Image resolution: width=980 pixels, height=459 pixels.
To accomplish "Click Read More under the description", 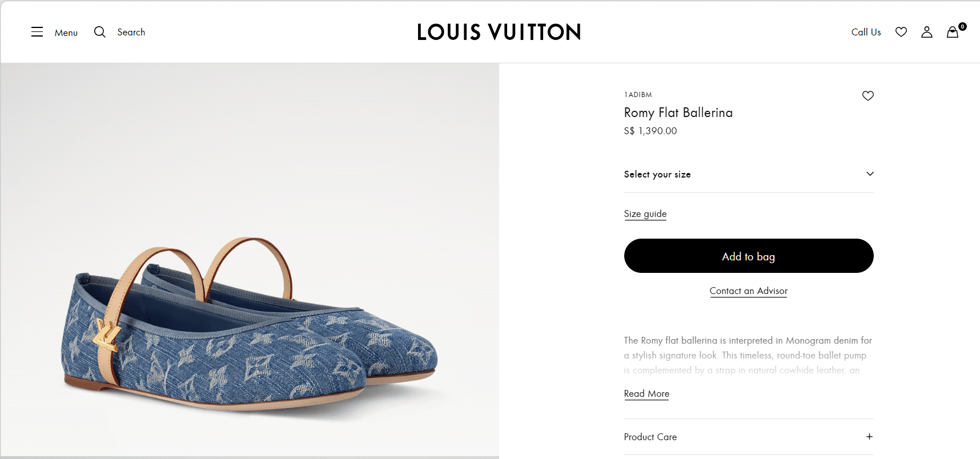I will [x=646, y=393].
